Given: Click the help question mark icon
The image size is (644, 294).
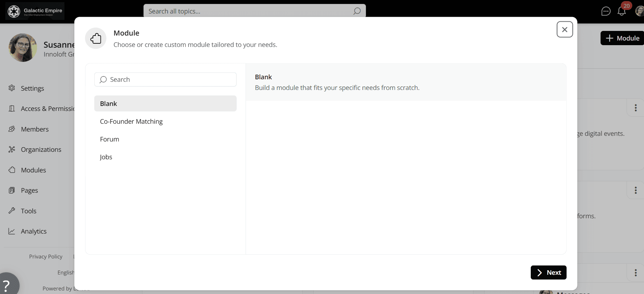Looking at the screenshot, I should (x=6, y=285).
